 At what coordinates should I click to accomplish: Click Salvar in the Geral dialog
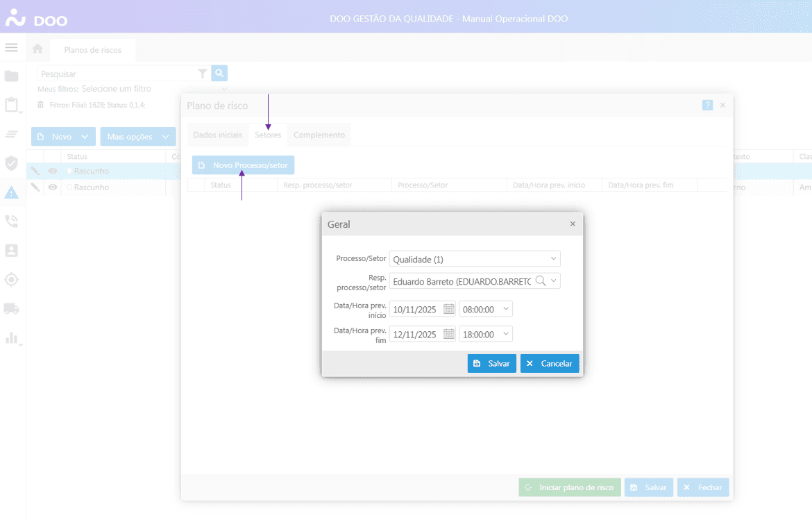pos(491,364)
